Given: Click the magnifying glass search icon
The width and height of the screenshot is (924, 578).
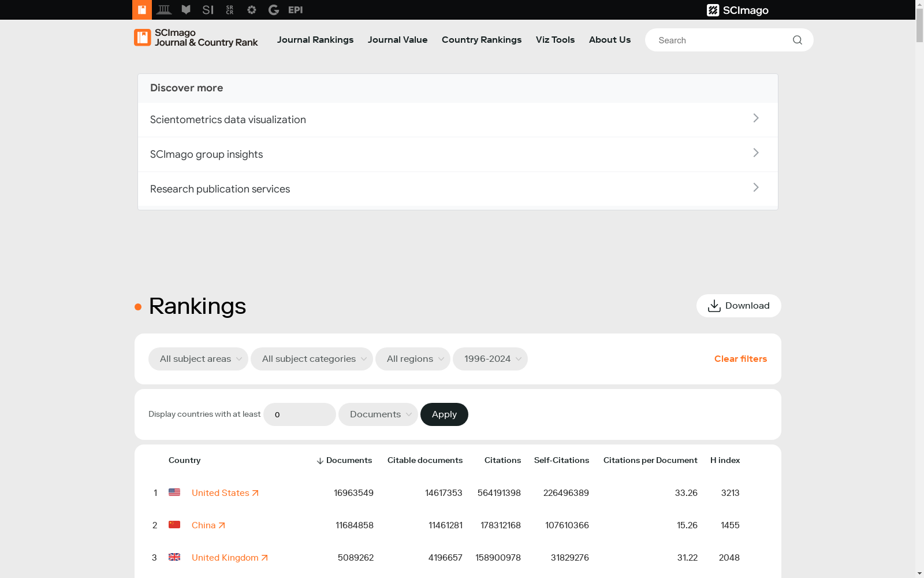Looking at the screenshot, I should click(x=798, y=40).
